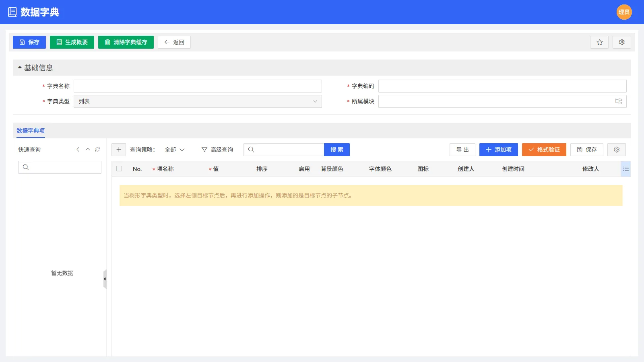The width and height of the screenshot is (644, 362).
Task: Open the 字典类型 dropdown
Action: click(x=198, y=101)
